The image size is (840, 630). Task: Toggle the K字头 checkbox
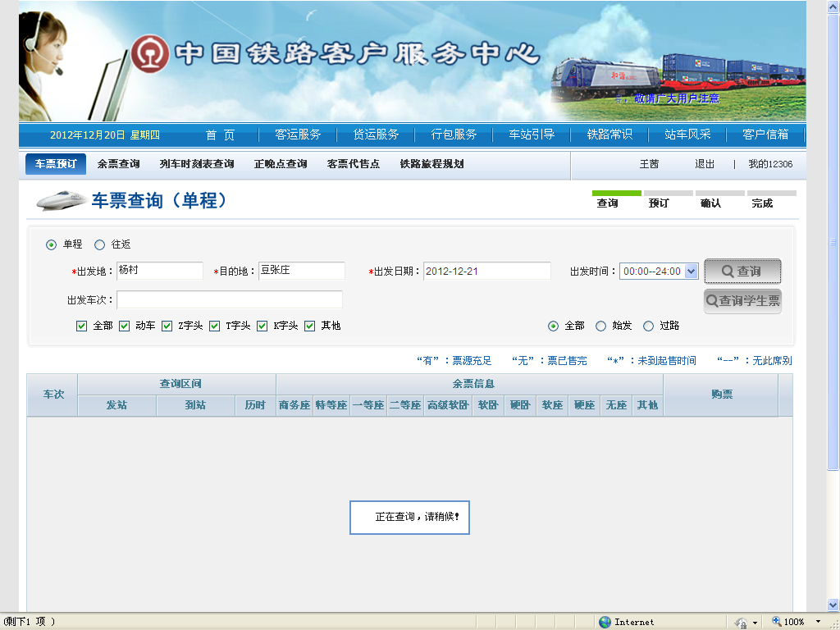[262, 326]
